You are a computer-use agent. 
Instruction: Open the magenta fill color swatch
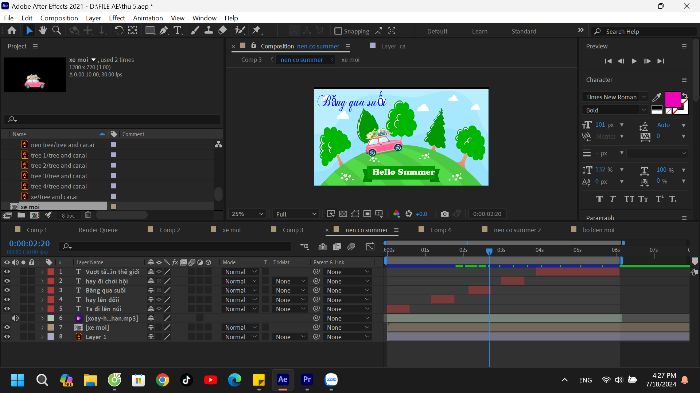click(x=672, y=99)
